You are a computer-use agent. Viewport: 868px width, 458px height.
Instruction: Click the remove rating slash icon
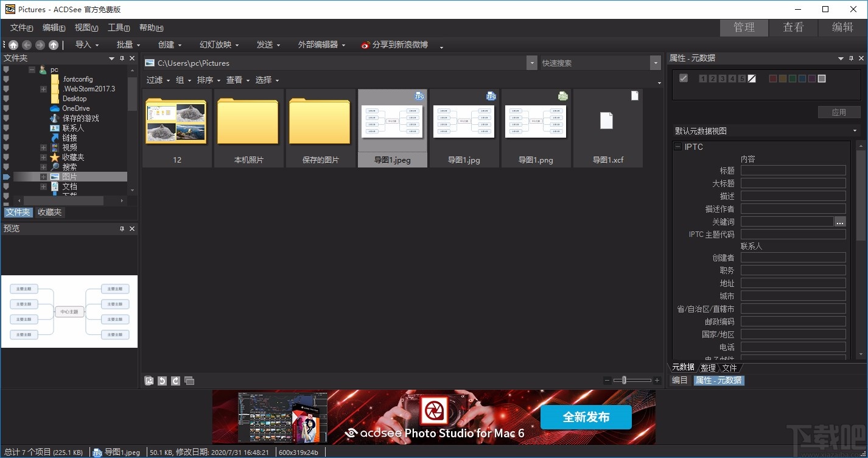pyautogui.click(x=752, y=79)
